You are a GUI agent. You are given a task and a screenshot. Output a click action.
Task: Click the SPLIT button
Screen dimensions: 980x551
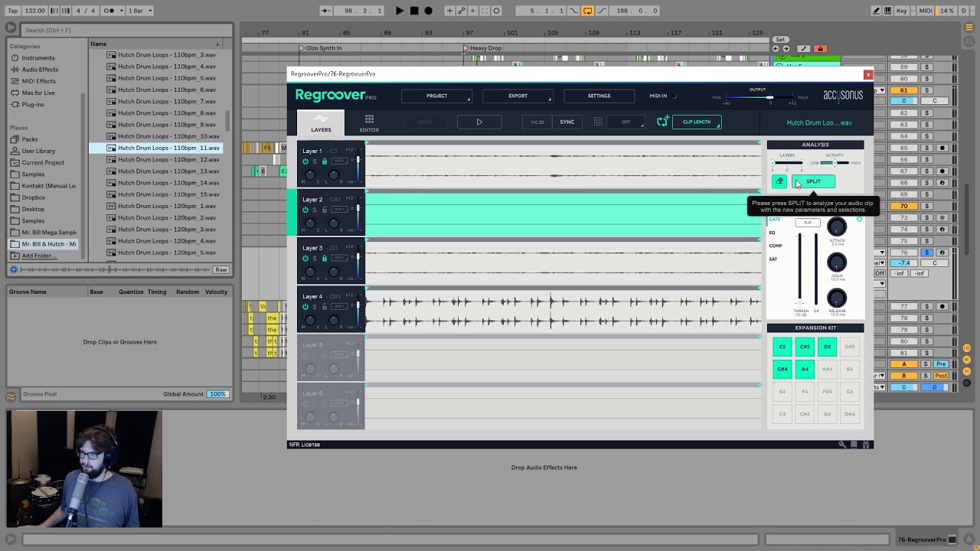point(813,181)
